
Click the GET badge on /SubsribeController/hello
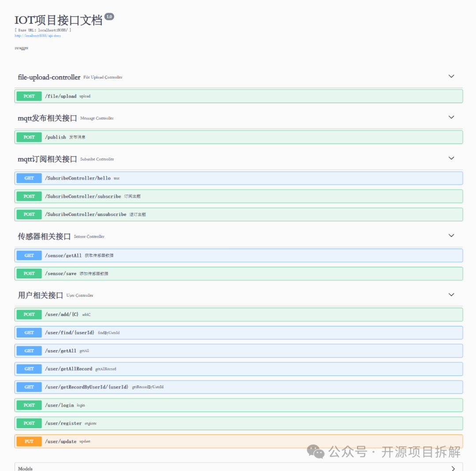click(x=28, y=178)
